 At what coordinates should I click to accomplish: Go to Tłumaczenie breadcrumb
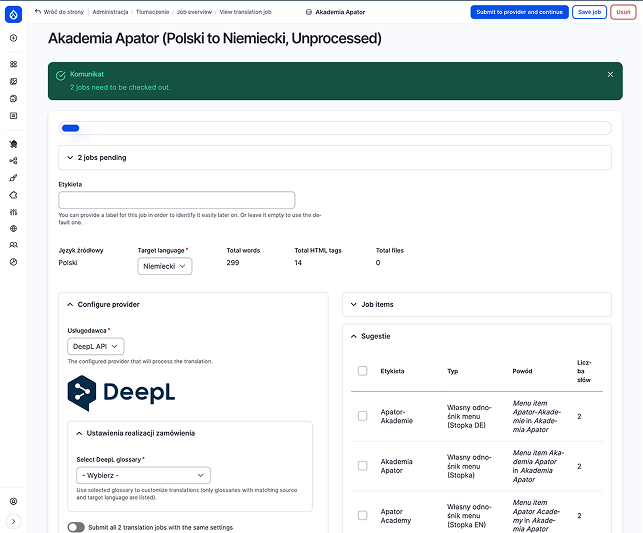coord(152,12)
